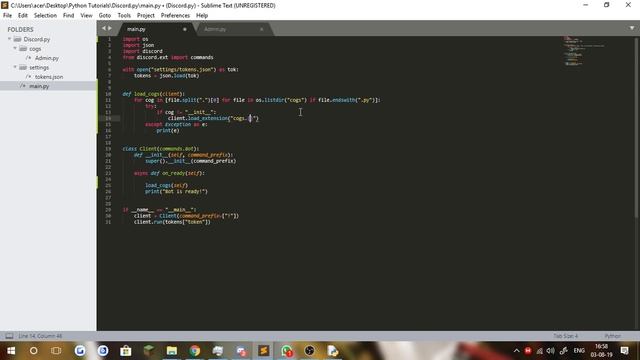640x360 pixels.
Task: Click the 'print("Bot is ready!")' line
Action: (176, 191)
